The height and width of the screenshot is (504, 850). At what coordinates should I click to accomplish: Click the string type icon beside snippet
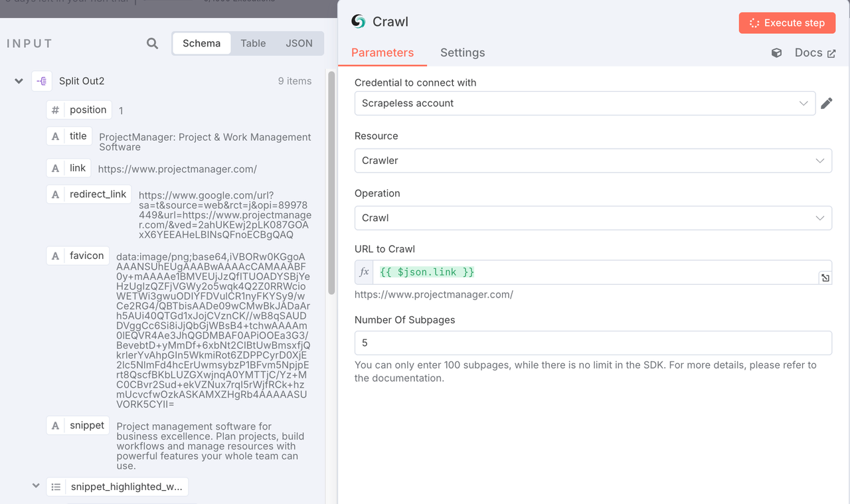(56, 426)
